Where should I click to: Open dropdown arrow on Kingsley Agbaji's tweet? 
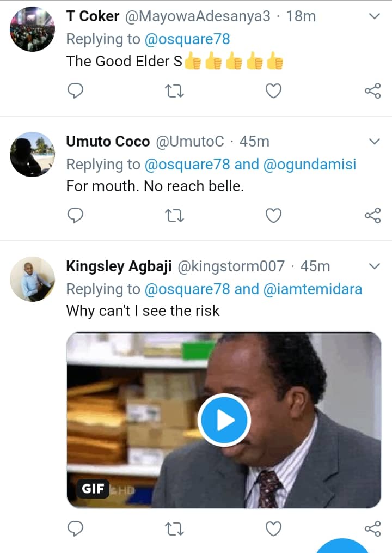click(x=375, y=266)
